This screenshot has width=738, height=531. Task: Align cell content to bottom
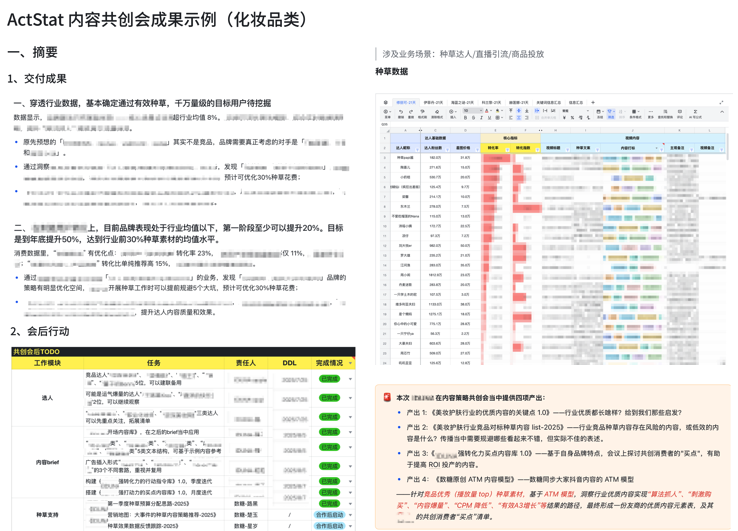[x=527, y=111]
